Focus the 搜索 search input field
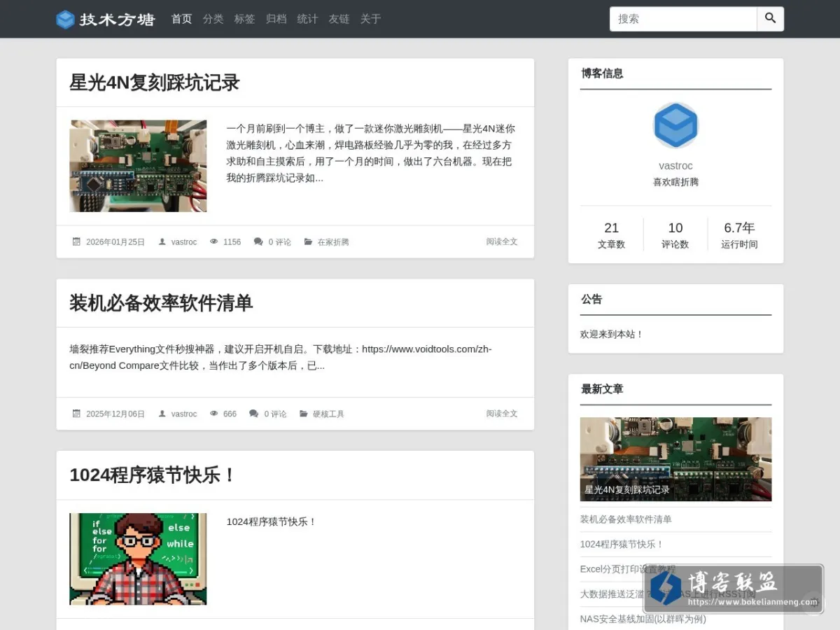This screenshot has height=630, width=840. pyautogui.click(x=683, y=19)
